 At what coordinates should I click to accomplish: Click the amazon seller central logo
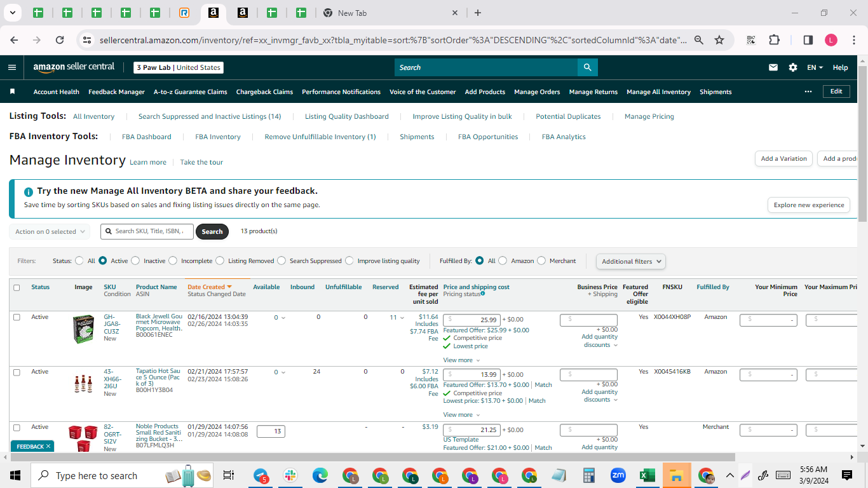[74, 67]
